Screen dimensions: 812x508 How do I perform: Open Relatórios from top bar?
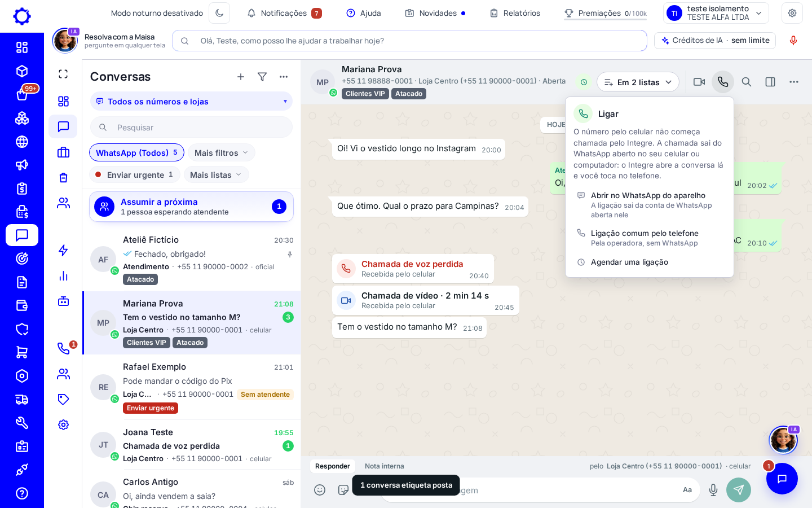(x=515, y=13)
